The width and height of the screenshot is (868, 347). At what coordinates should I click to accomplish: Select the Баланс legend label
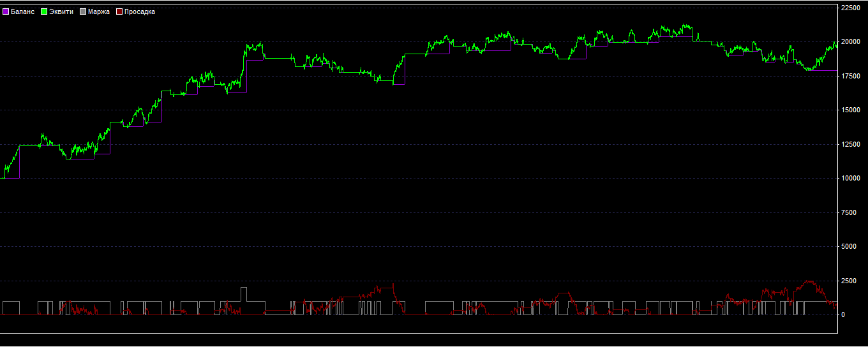tap(23, 11)
